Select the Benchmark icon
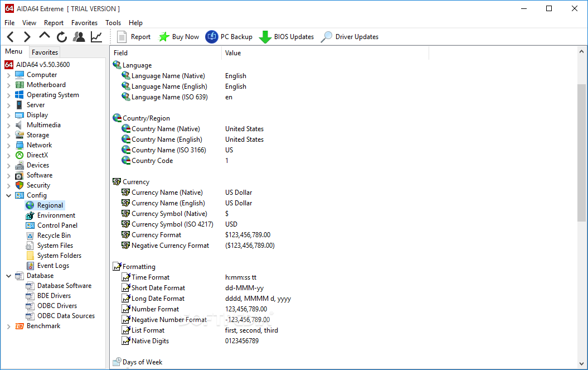588x370 pixels. click(20, 326)
